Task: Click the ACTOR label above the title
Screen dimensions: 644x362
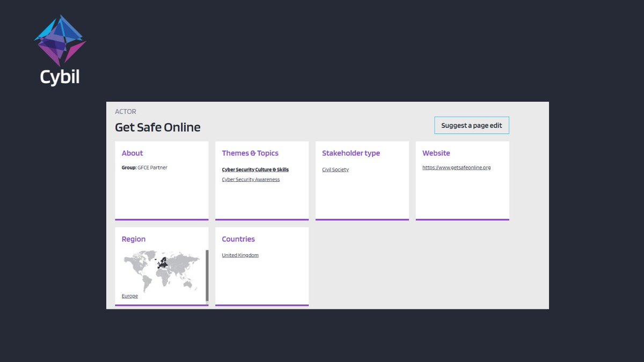Action: click(x=125, y=111)
